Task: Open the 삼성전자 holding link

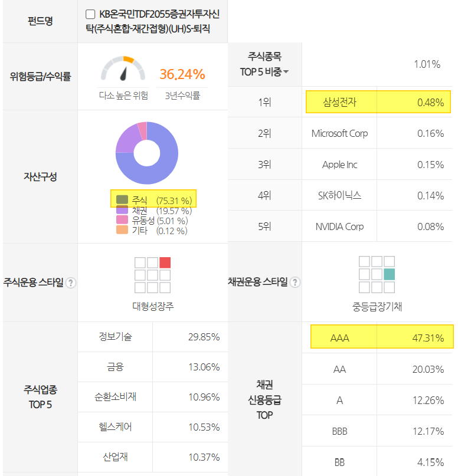Action: point(339,103)
